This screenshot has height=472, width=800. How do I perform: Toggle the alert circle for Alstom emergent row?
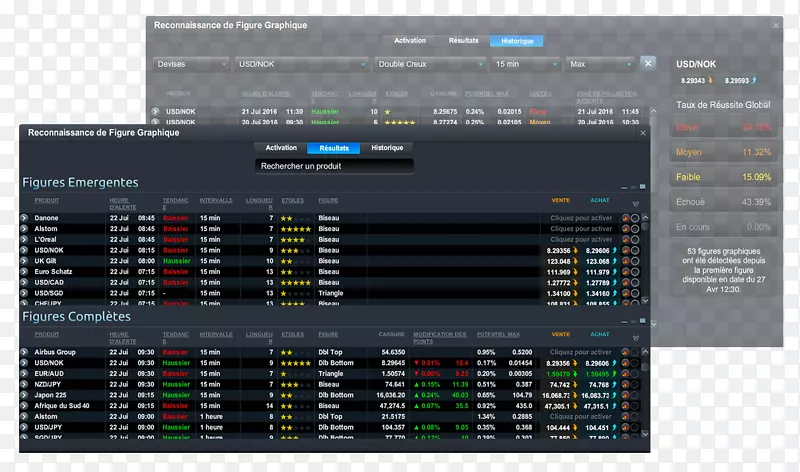click(635, 228)
